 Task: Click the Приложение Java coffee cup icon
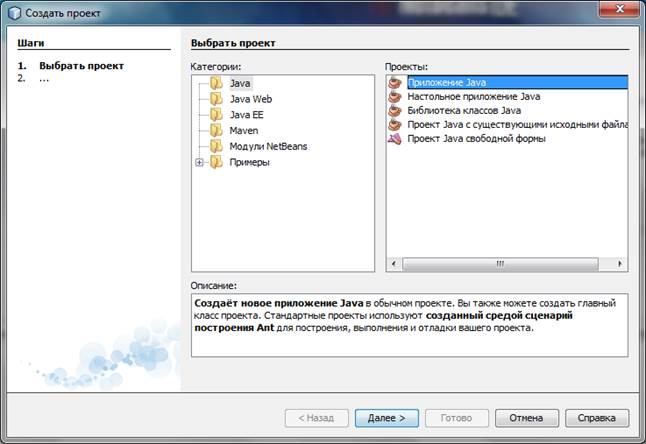395,82
